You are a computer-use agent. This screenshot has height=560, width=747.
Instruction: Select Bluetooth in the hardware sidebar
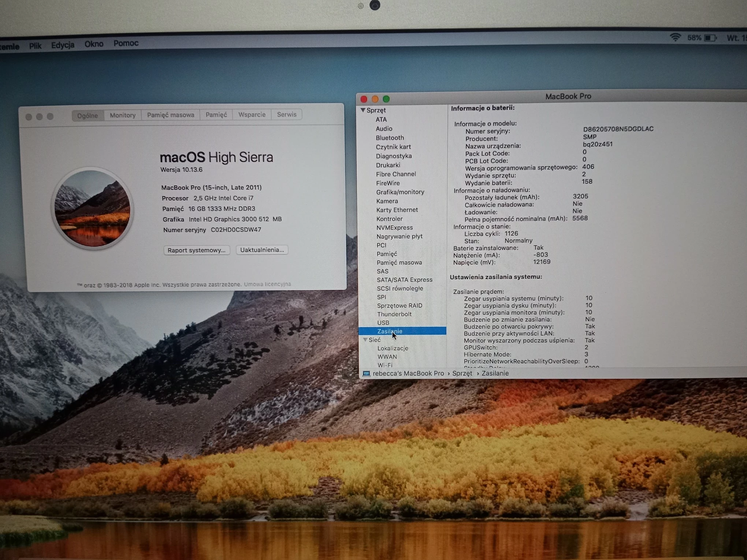pyautogui.click(x=390, y=138)
